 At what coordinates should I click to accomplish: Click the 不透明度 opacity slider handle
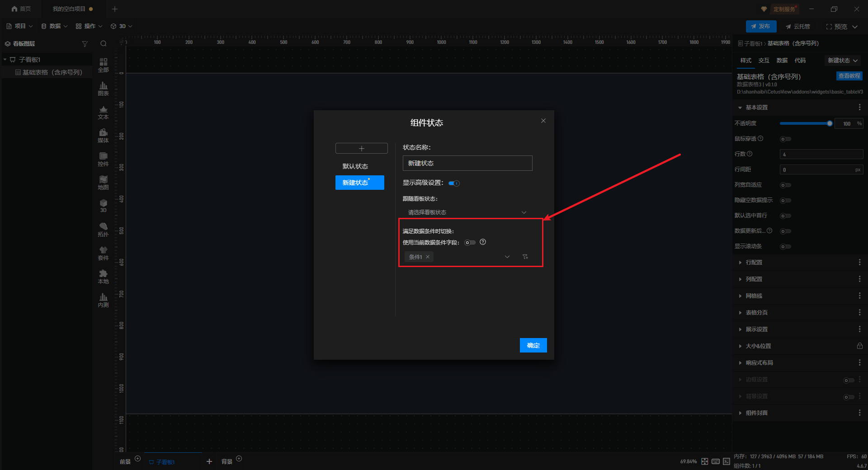pyautogui.click(x=830, y=123)
